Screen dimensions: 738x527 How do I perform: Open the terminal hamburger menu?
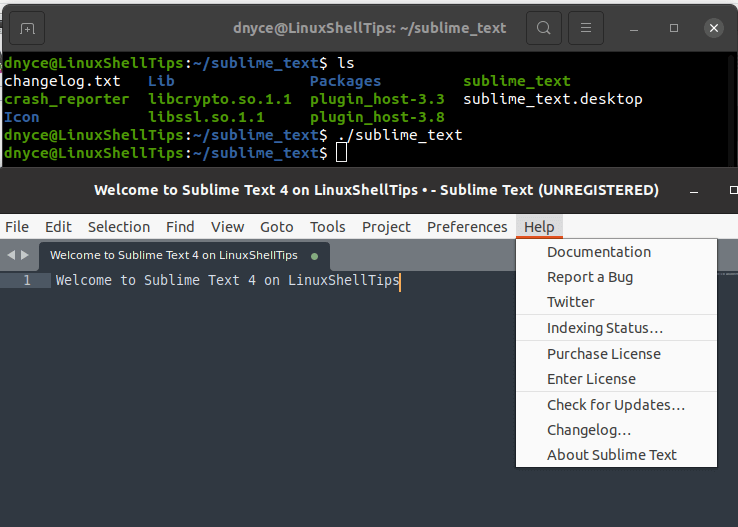pyautogui.click(x=586, y=28)
